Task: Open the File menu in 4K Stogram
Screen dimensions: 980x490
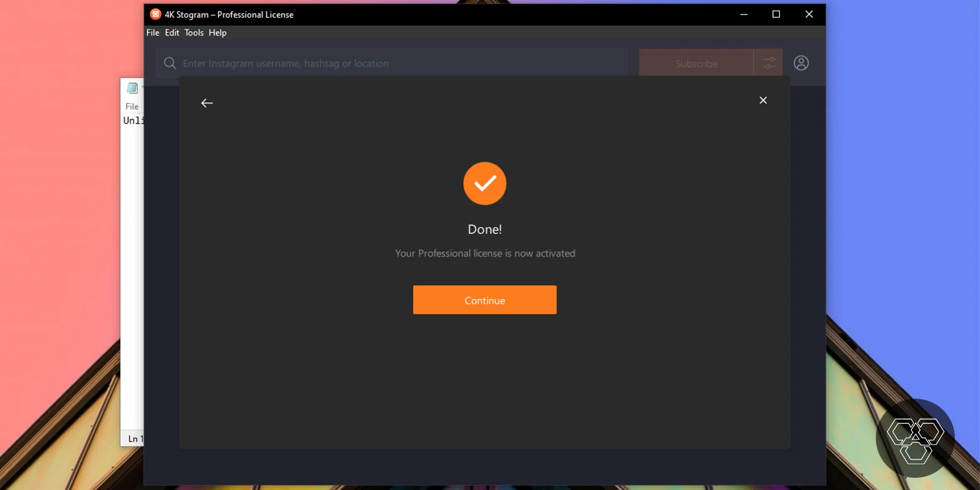Action: pos(153,33)
